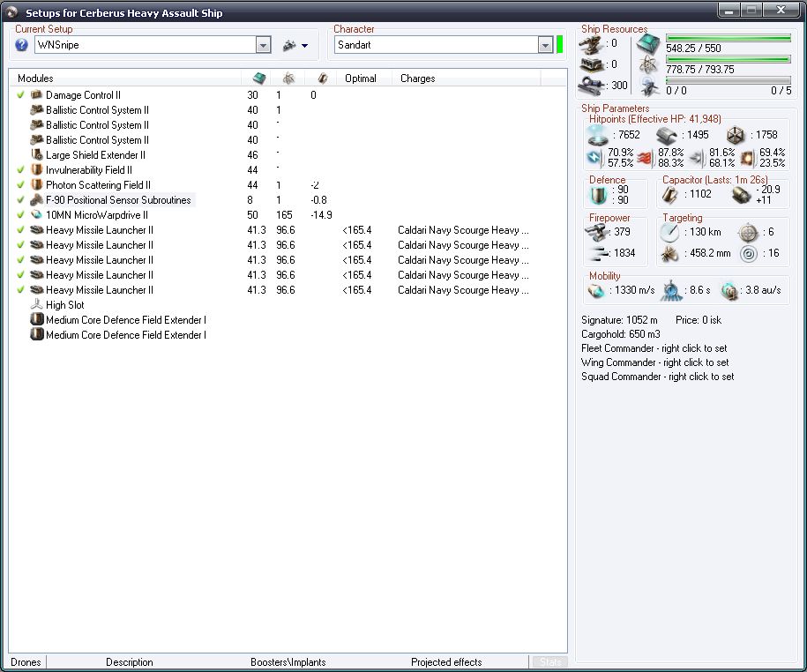
Task: Click the powergrid column header icon
Action: [x=289, y=78]
